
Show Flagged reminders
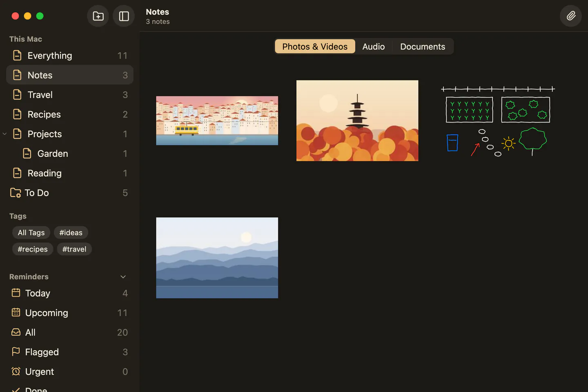pos(70,352)
